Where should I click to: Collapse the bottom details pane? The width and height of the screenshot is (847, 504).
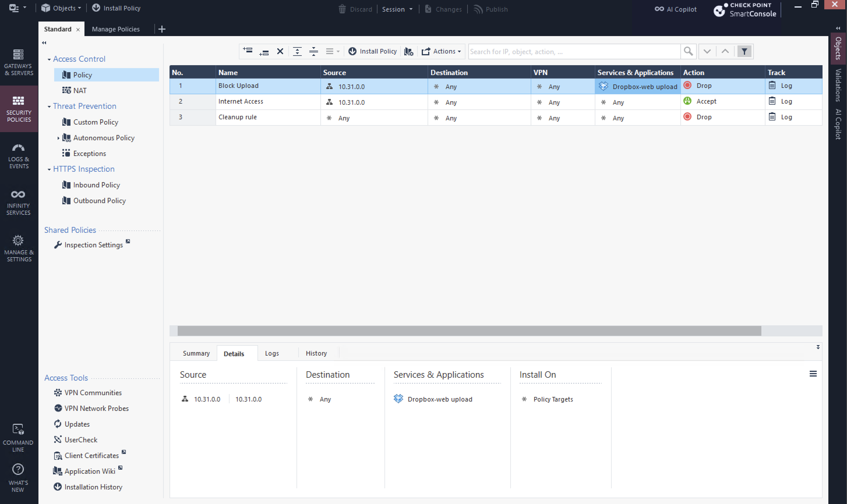[818, 347]
